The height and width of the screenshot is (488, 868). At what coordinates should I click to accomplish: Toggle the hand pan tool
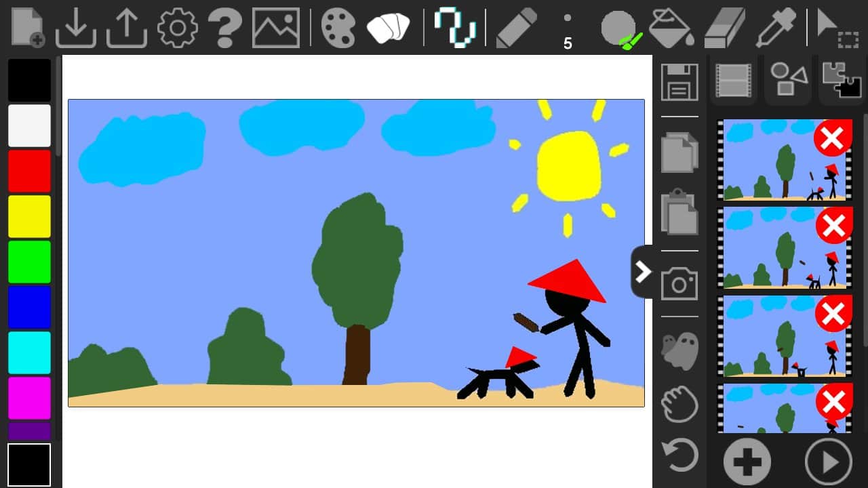679,404
